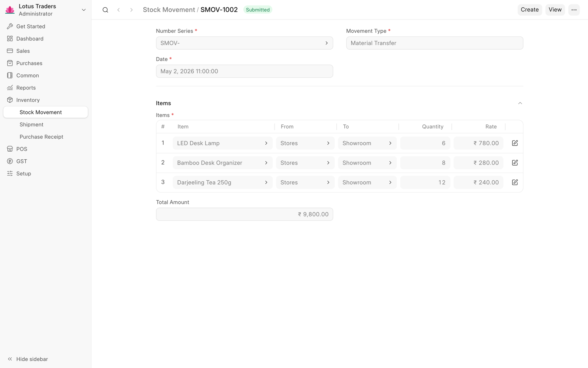The height and width of the screenshot is (368, 588).
Task: Click the Submitted status badge
Action: pos(258,10)
